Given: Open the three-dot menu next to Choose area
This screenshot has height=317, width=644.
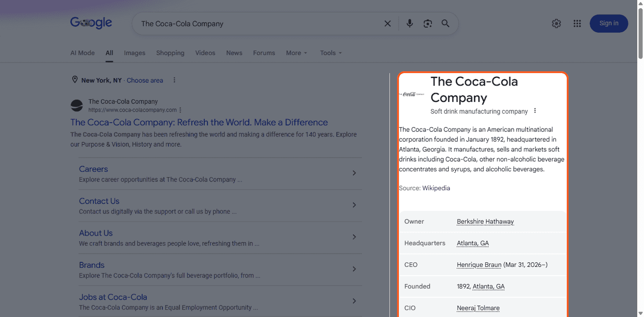Looking at the screenshot, I should coord(174,80).
